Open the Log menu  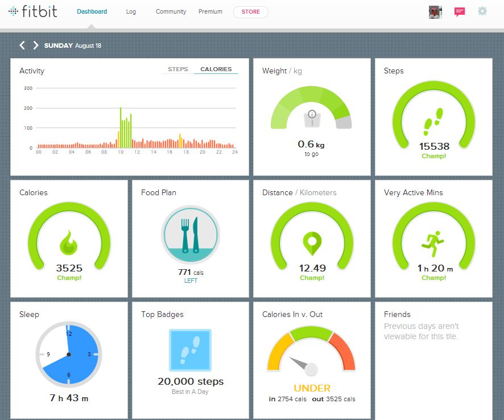(x=131, y=11)
